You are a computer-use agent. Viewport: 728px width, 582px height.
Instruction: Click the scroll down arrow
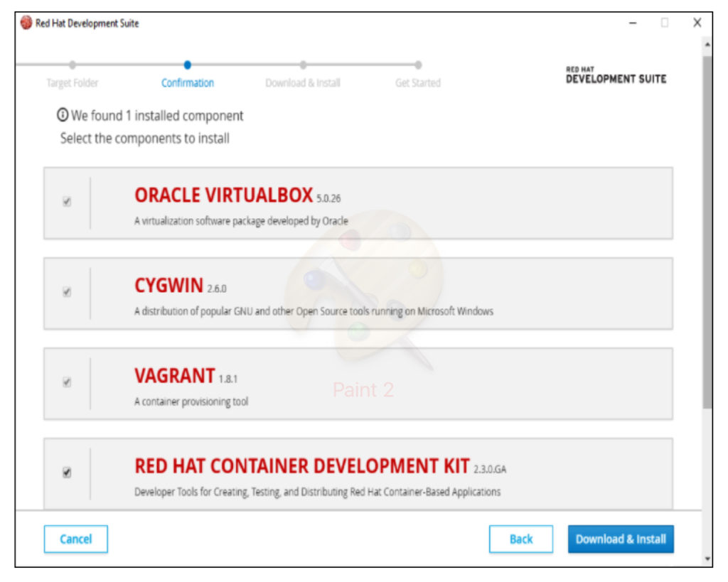point(707,559)
